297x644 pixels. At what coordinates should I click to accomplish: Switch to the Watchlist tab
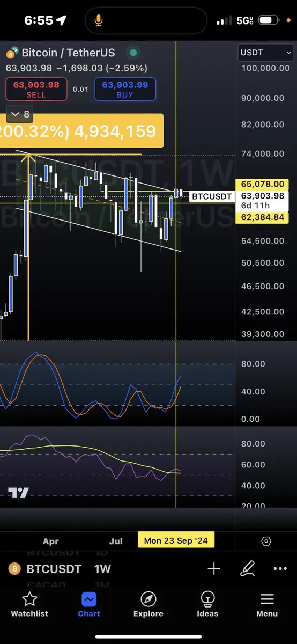[29, 604]
